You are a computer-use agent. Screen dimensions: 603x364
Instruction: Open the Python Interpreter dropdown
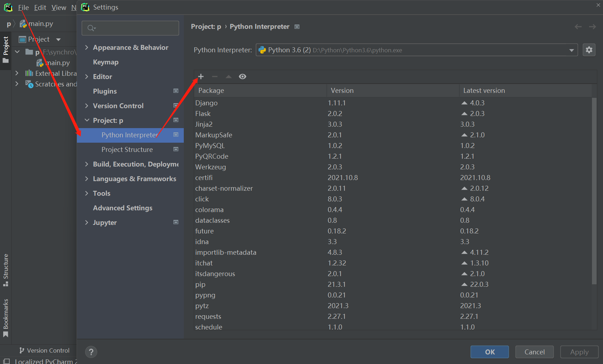417,50
